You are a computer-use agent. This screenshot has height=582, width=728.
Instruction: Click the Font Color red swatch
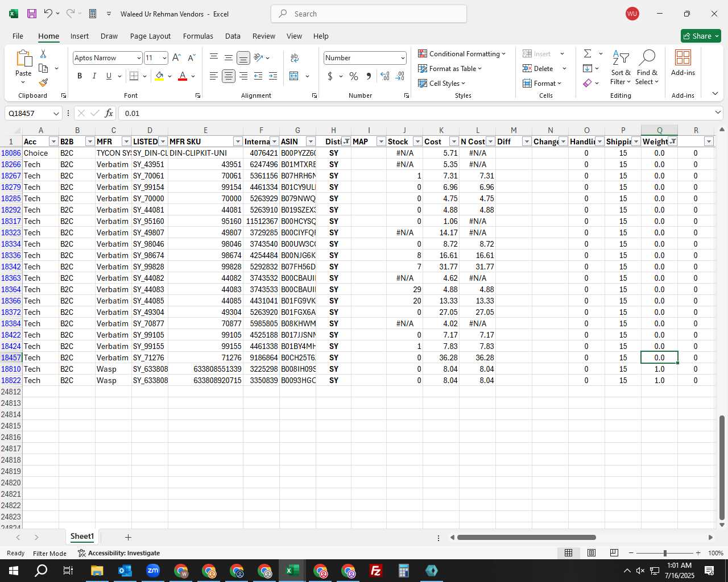tap(183, 76)
